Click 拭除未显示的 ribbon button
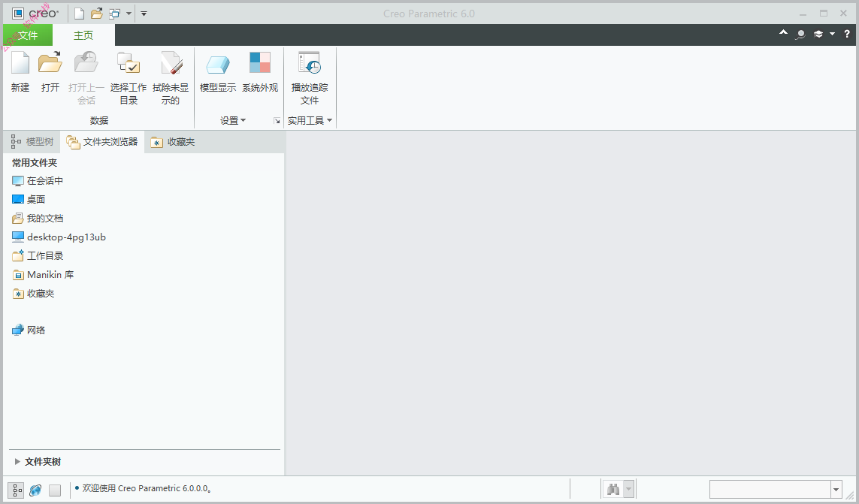This screenshot has width=859, height=504. (171, 78)
